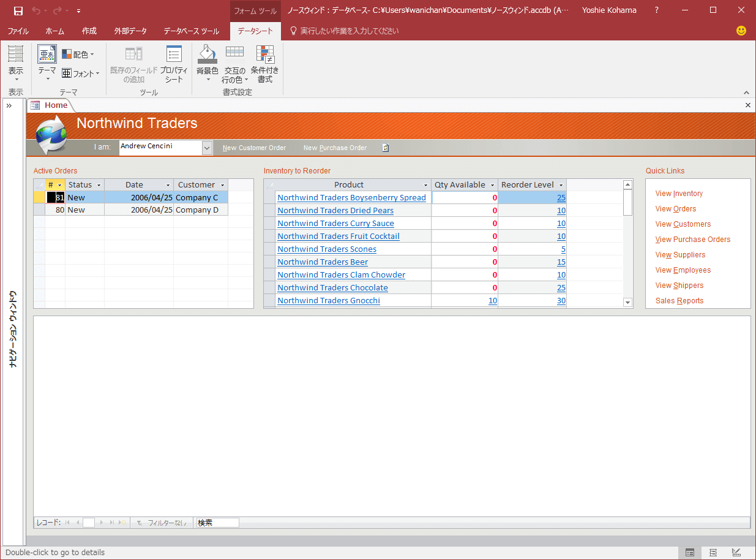Open the データベース ツール ribbon tab
The height and width of the screenshot is (560, 756).
[191, 31]
